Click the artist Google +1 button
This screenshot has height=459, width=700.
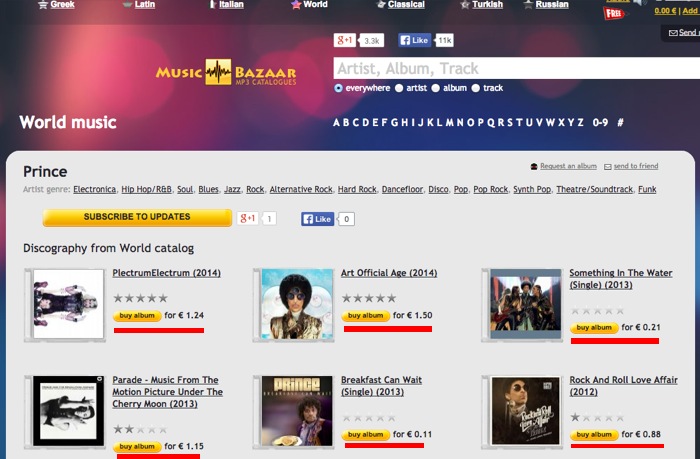tap(248, 218)
